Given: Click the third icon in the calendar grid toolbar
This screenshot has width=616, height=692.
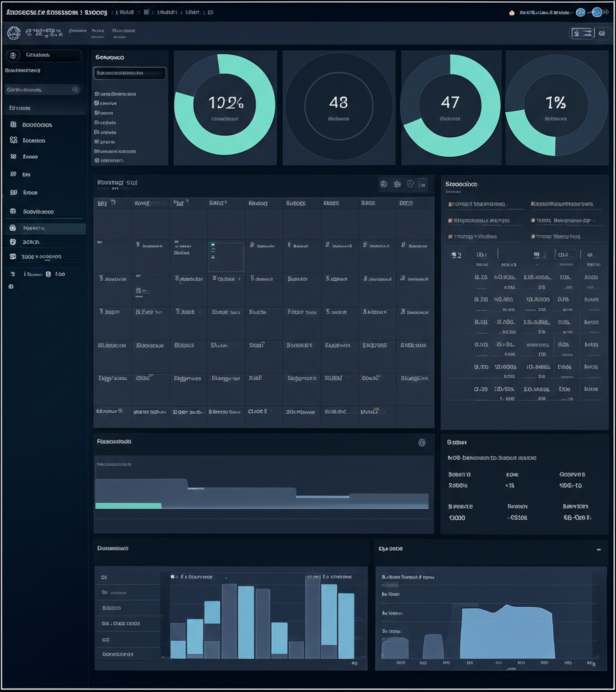Looking at the screenshot, I should (x=410, y=184).
